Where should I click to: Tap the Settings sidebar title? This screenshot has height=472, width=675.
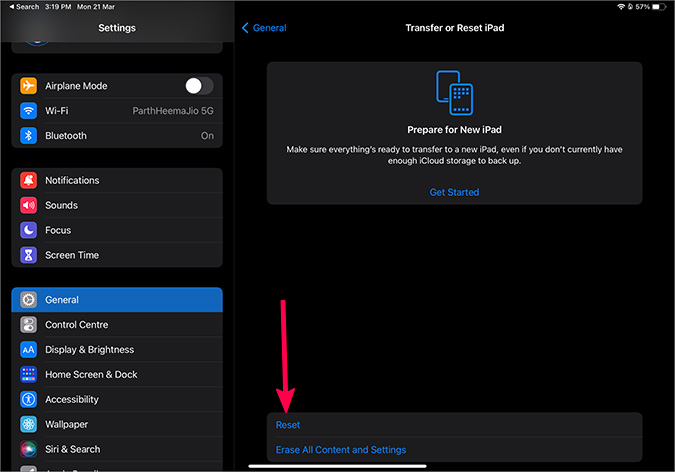coord(117,28)
